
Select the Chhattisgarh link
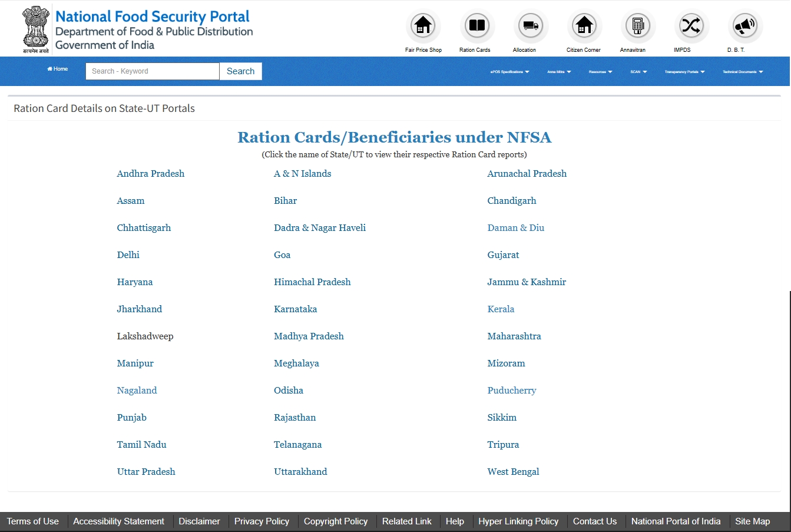click(144, 228)
